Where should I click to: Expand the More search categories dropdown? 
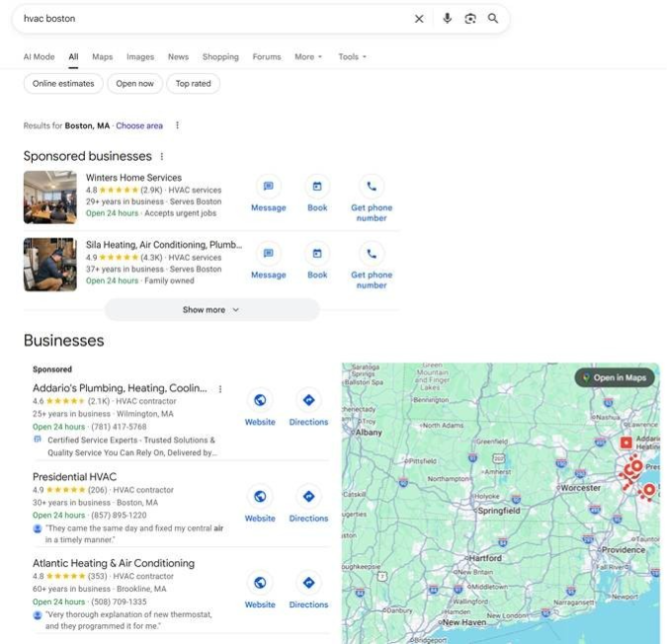pyautogui.click(x=308, y=57)
